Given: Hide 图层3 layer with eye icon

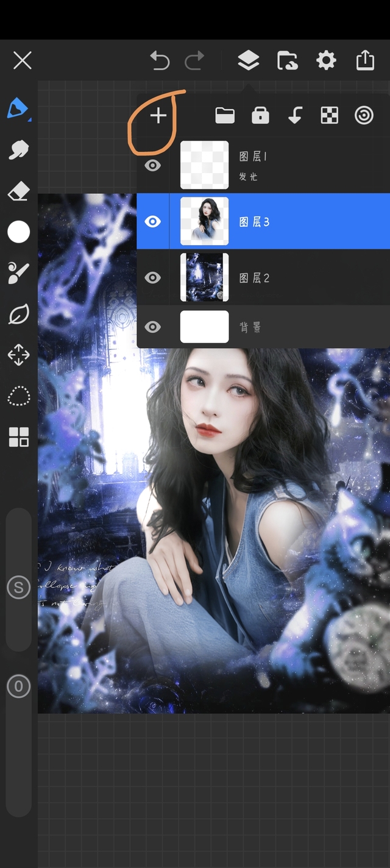Looking at the screenshot, I should pos(152,221).
